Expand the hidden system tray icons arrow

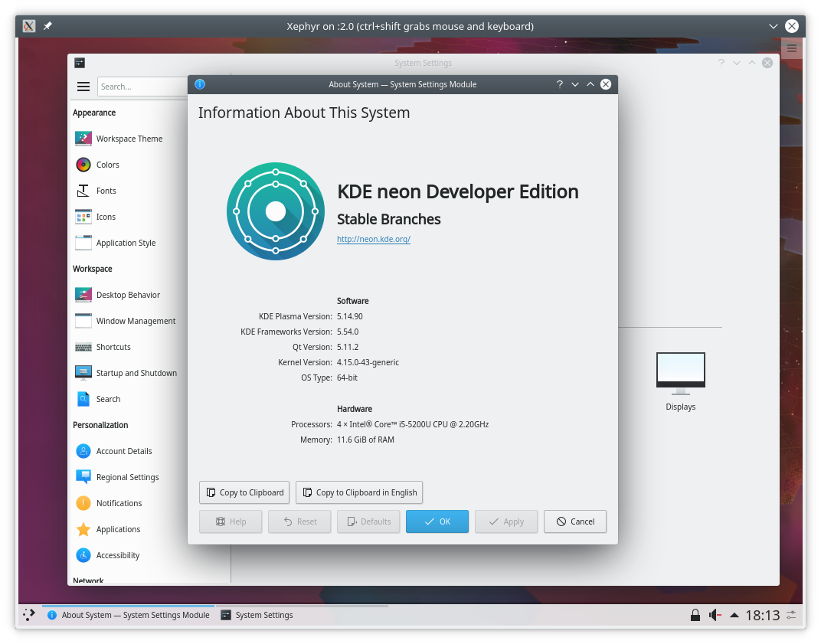(734, 615)
